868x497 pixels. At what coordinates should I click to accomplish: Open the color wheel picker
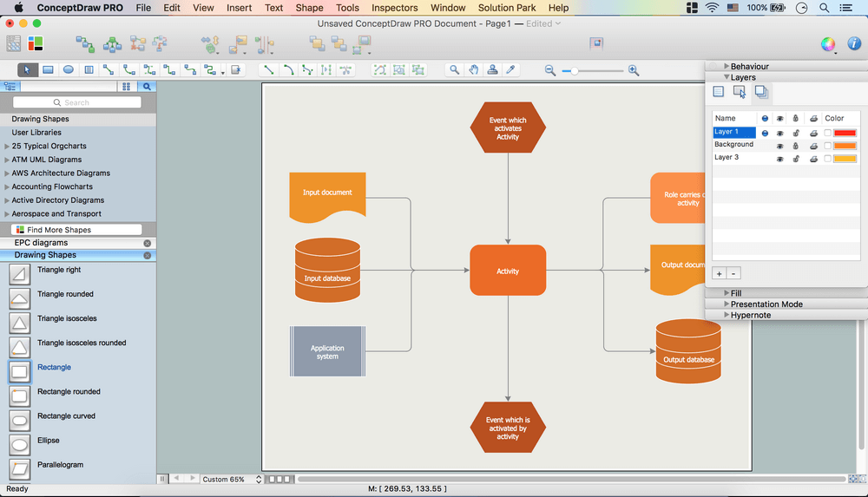[x=828, y=43]
